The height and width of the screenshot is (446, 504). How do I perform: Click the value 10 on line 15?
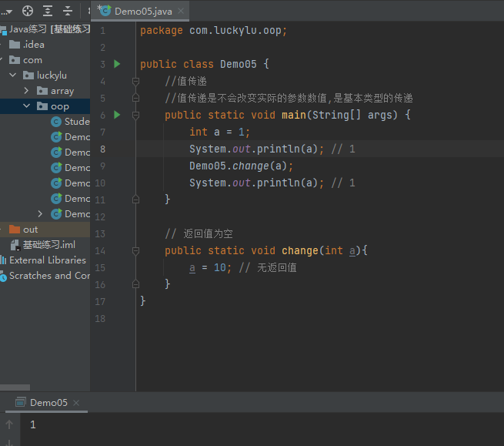click(220, 268)
